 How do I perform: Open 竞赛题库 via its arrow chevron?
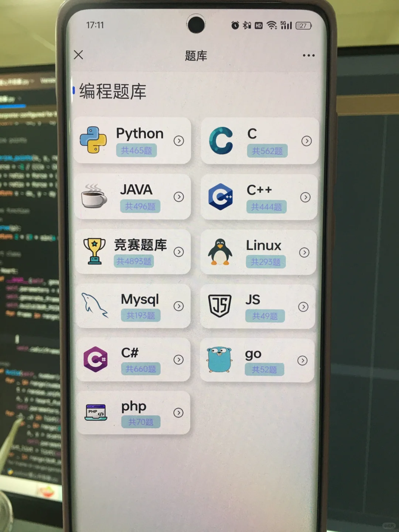click(x=179, y=252)
